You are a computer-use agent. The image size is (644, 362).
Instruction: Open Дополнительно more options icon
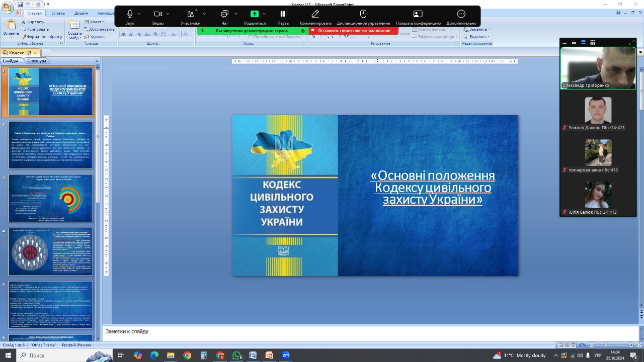pos(461,14)
